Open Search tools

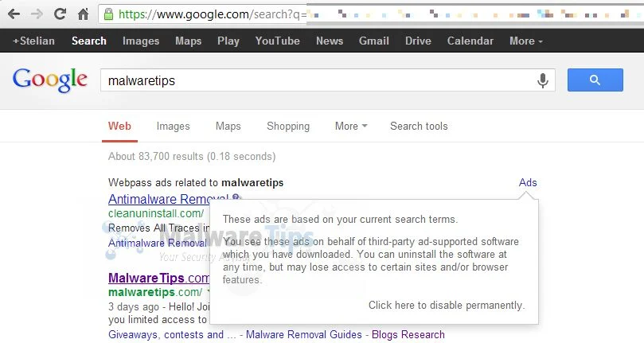click(x=419, y=126)
